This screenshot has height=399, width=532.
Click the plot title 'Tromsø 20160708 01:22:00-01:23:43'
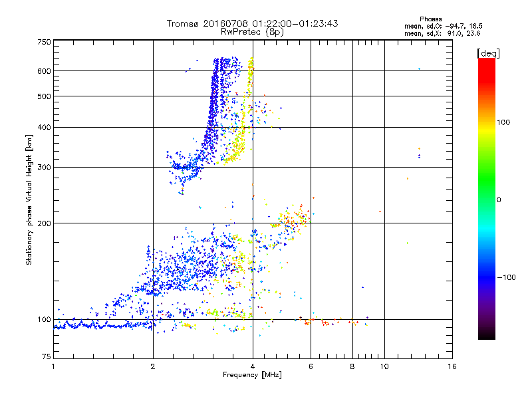pyautogui.click(x=252, y=23)
